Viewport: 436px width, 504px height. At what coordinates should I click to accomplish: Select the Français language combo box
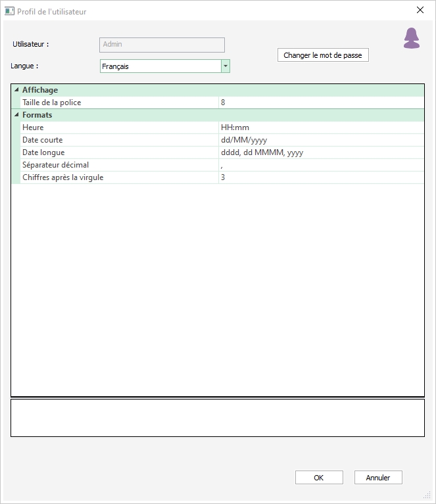[x=160, y=66]
